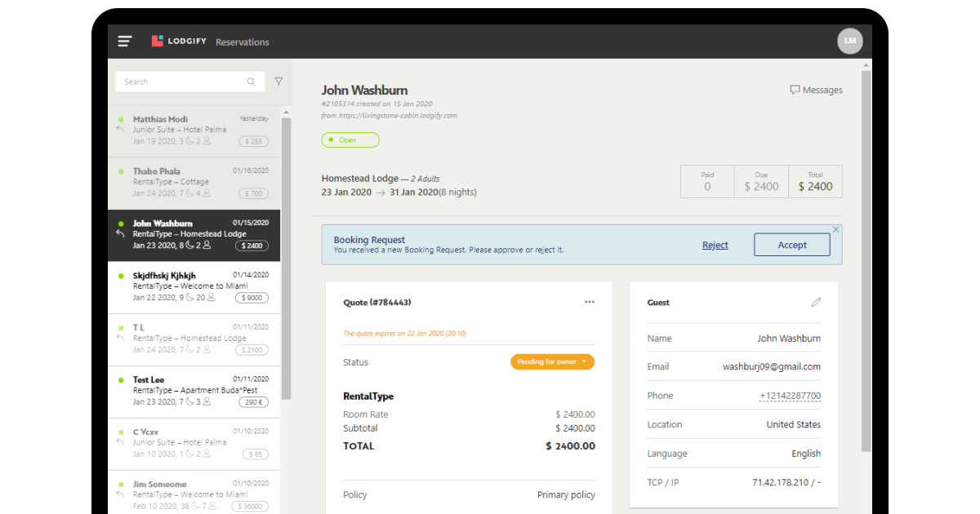This screenshot has height=514, width=980.
Task: Open the Test Lee reservation
Action: tap(194, 392)
